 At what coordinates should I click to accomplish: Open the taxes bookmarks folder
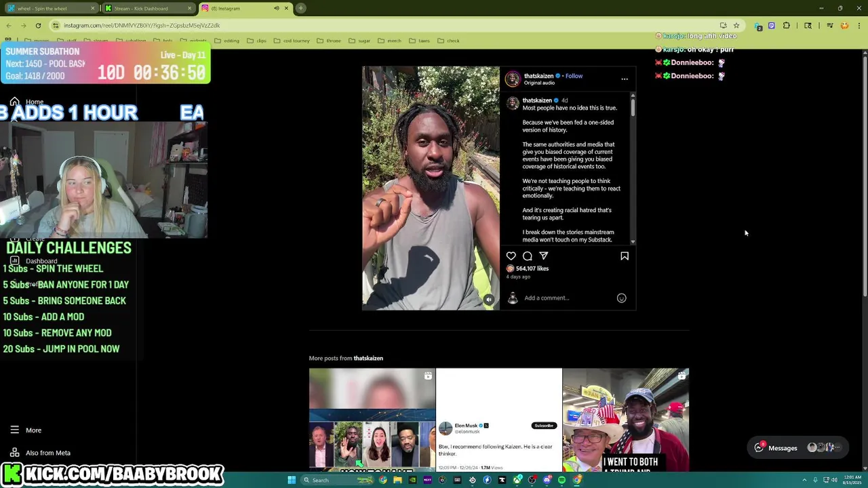[420, 41]
